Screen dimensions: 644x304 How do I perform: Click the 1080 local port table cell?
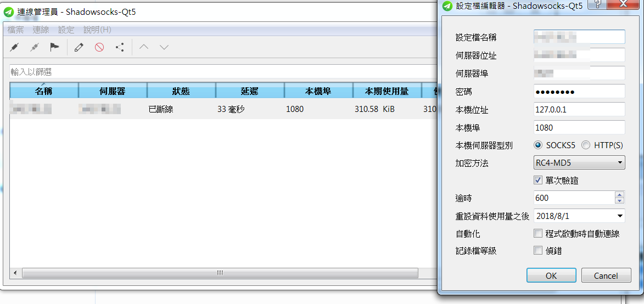(318, 110)
